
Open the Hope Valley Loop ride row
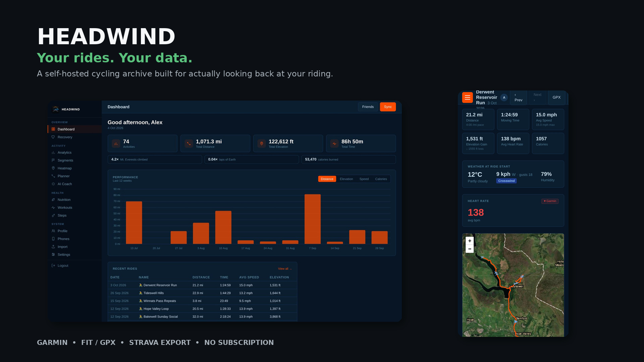[202, 309]
